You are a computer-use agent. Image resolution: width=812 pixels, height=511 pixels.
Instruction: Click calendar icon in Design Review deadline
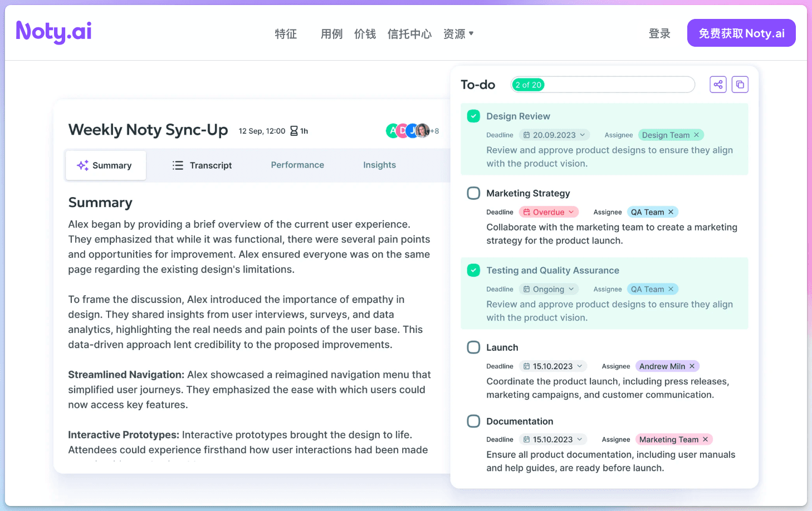526,135
